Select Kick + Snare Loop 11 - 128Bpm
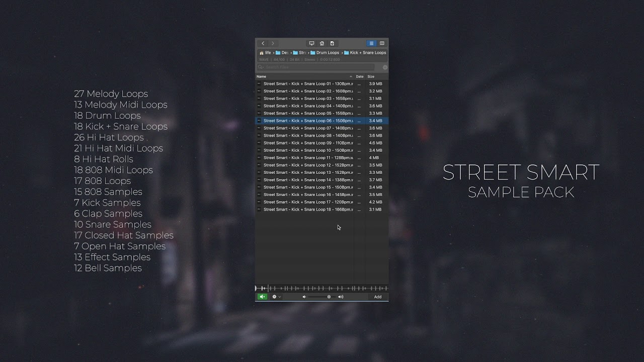 pos(322,157)
